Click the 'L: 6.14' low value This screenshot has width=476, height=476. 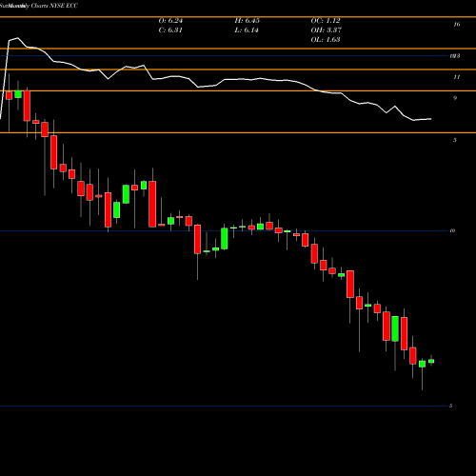(247, 30)
